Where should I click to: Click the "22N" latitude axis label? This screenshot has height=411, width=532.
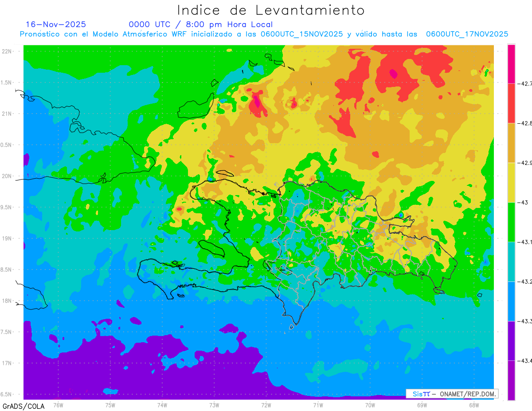coord(7,51)
